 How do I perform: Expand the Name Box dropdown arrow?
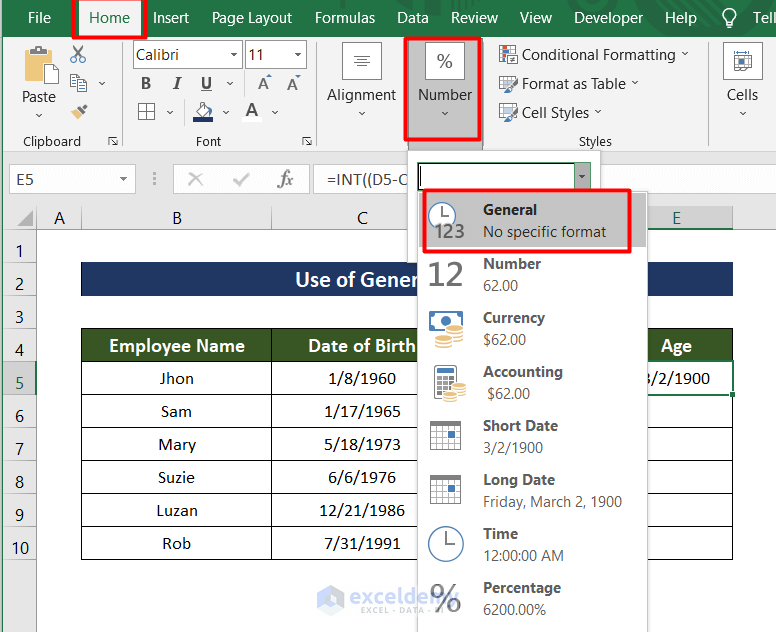click(x=124, y=180)
